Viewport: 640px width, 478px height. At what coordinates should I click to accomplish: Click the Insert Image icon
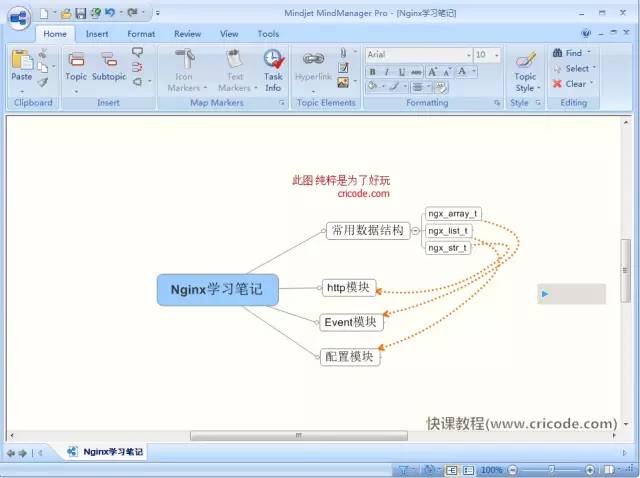pos(343,83)
